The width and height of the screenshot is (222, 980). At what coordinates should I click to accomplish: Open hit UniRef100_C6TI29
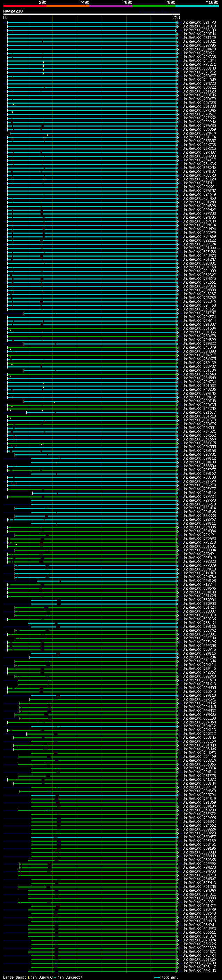point(199,38)
